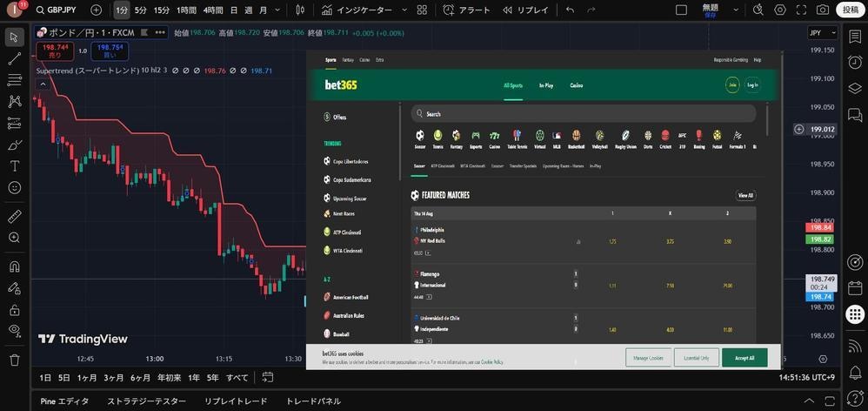
Task: Open the candlestick chart type selector
Action: 301,10
